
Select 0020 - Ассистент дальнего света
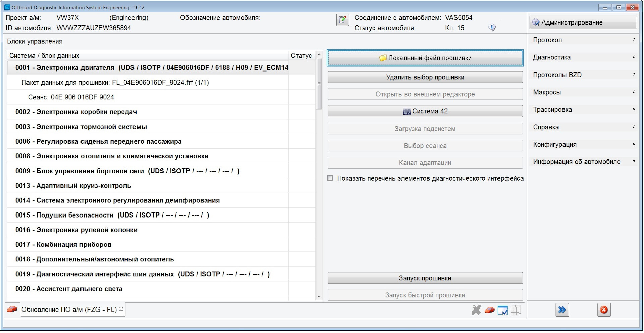pyautogui.click(x=161, y=289)
